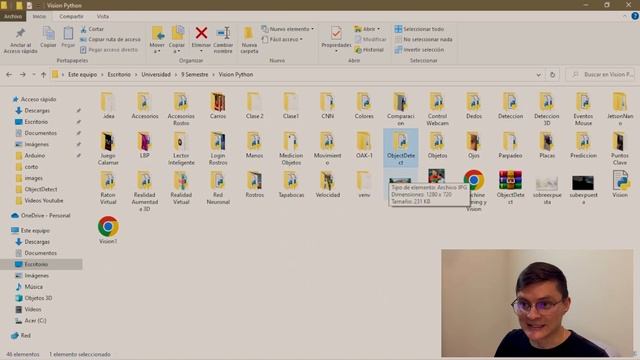Open the Colores folder
Screen dimensions: 640x360
(364, 105)
